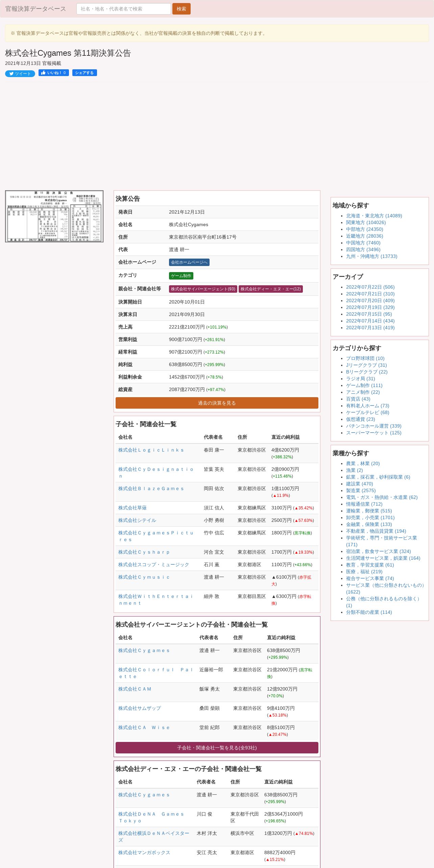Open Cygames link in ディー・エヌ・エー subsidiaries table
Image resolution: width=434 pixels, height=868 pixels.
144,795
